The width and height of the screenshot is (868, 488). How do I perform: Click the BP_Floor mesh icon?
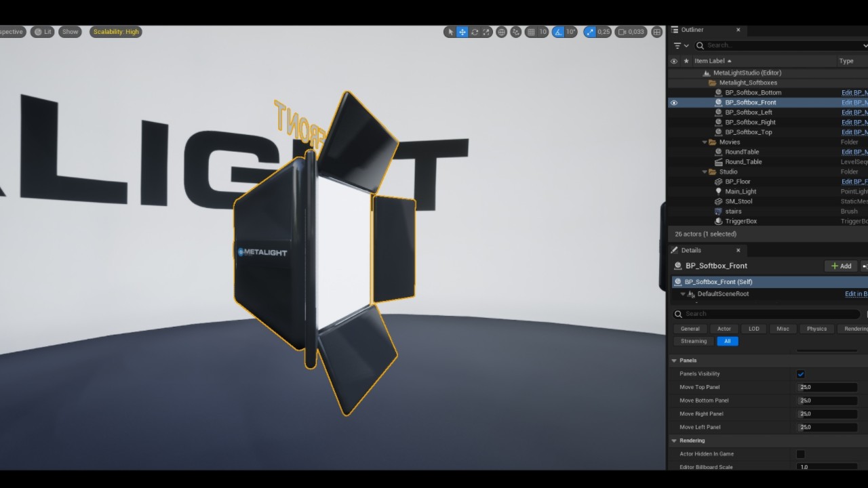719,182
